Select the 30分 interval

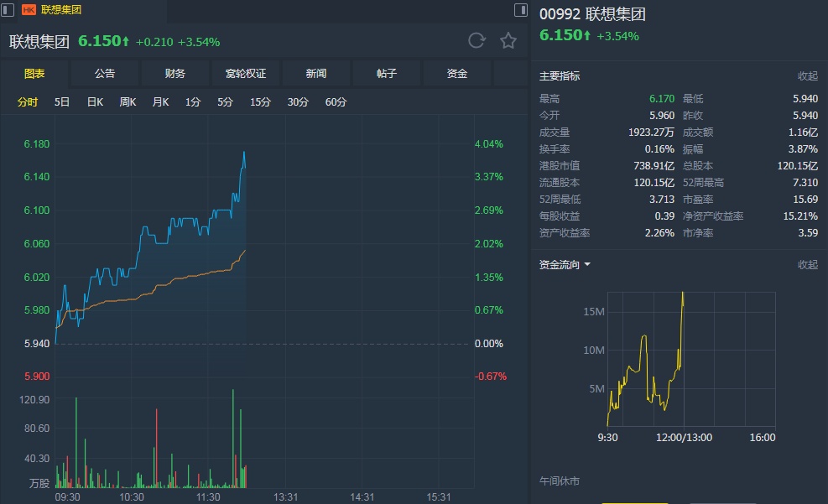point(298,101)
